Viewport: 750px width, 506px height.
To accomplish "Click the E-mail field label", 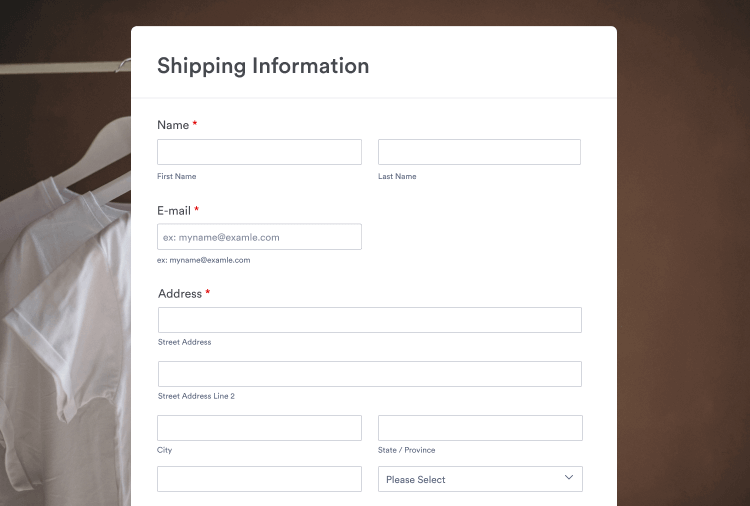I will click(174, 211).
